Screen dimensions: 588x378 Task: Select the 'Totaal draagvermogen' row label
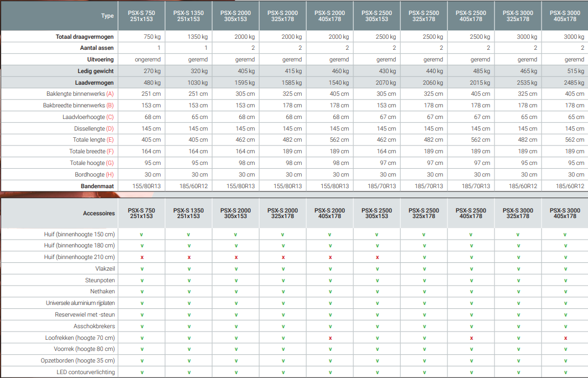[x=84, y=37]
